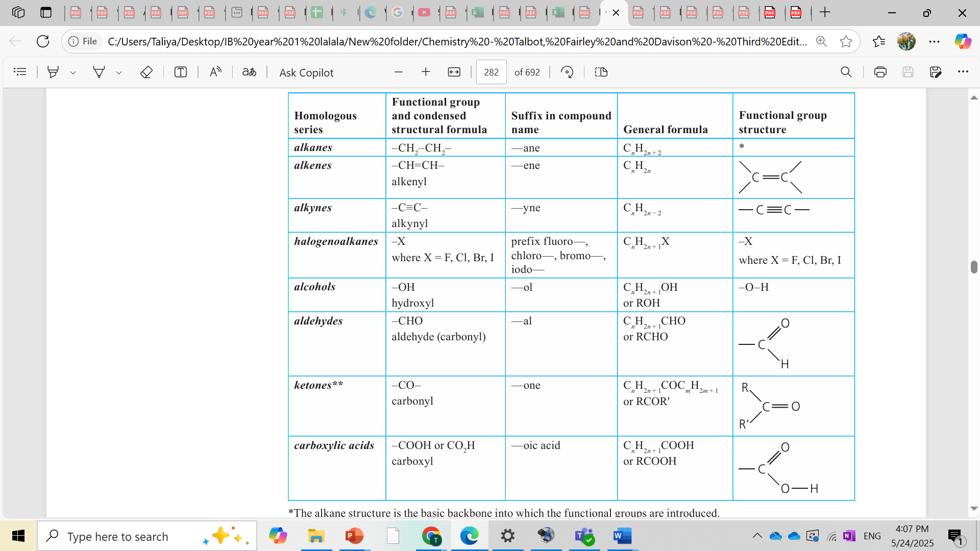Viewport: 980px width, 551px height.
Task: Open Word from the taskbar
Action: point(622,536)
